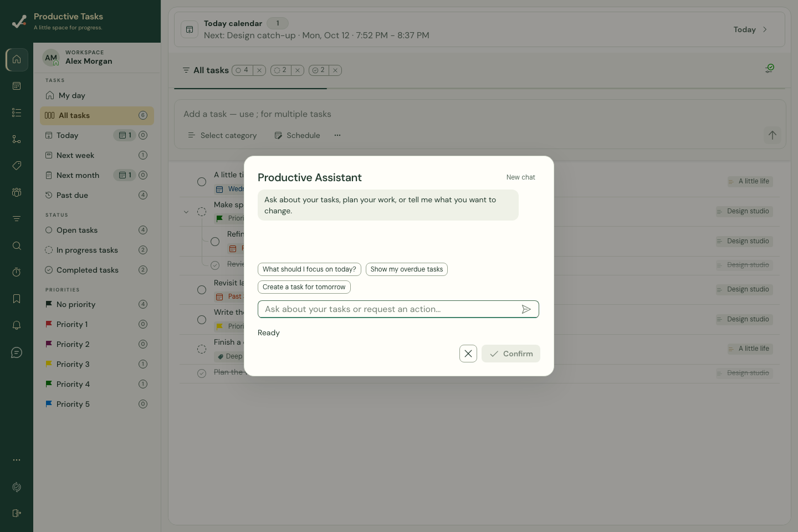Select My day in the sidebar
798x532 pixels.
[x=97, y=95]
